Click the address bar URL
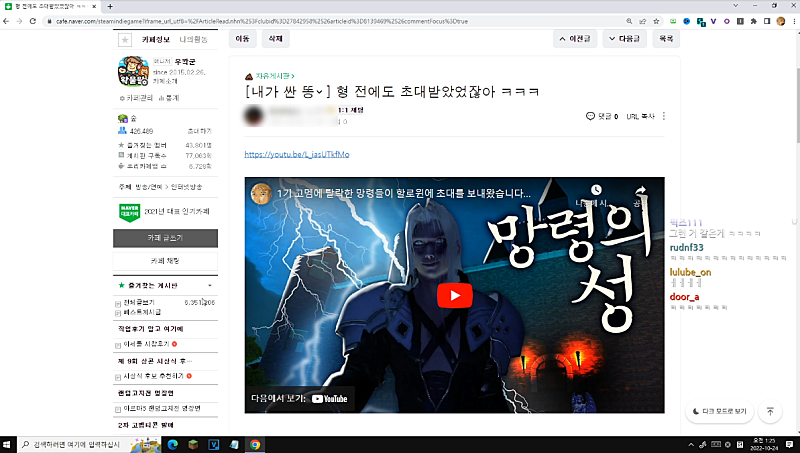Screen dimensions: 800x453 262,21
